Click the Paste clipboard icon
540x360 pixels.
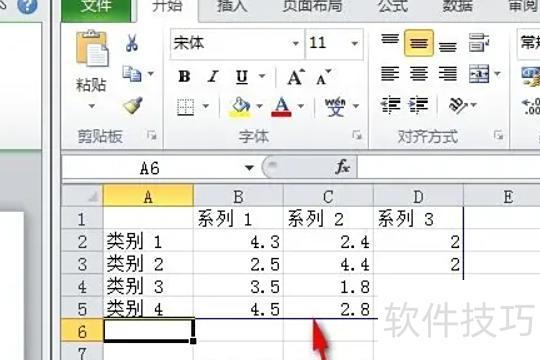[92, 48]
